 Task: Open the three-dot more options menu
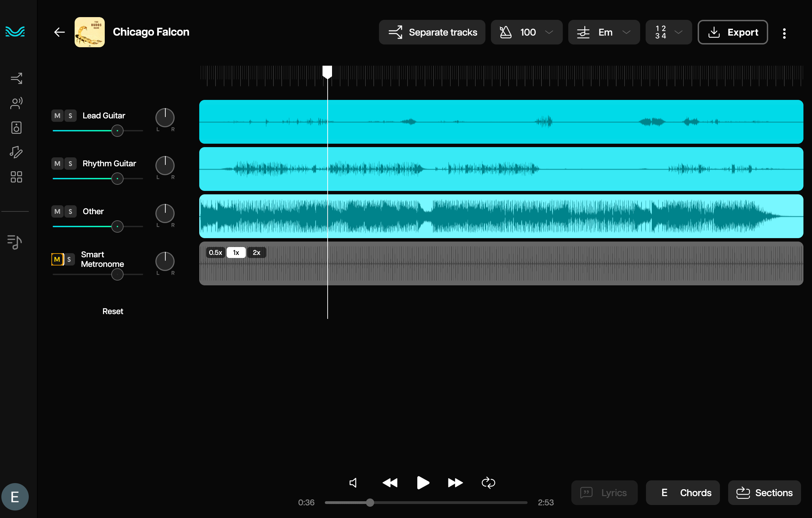(x=784, y=33)
